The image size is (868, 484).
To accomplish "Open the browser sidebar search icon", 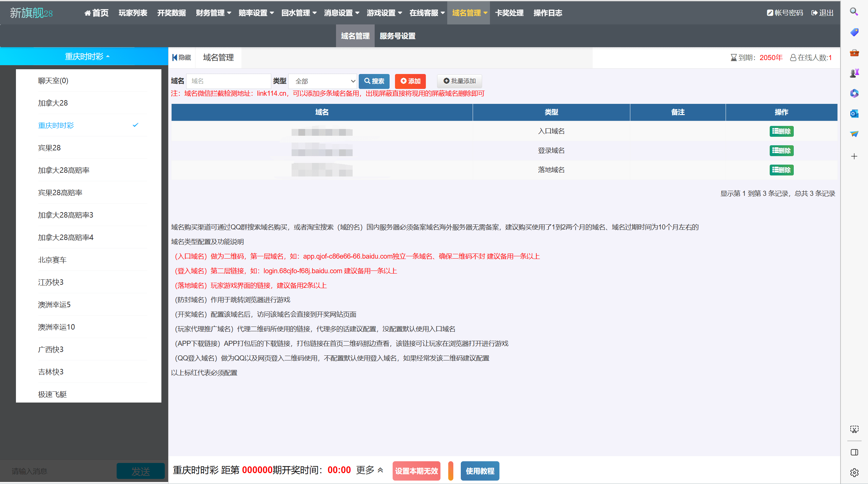I will tap(854, 12).
